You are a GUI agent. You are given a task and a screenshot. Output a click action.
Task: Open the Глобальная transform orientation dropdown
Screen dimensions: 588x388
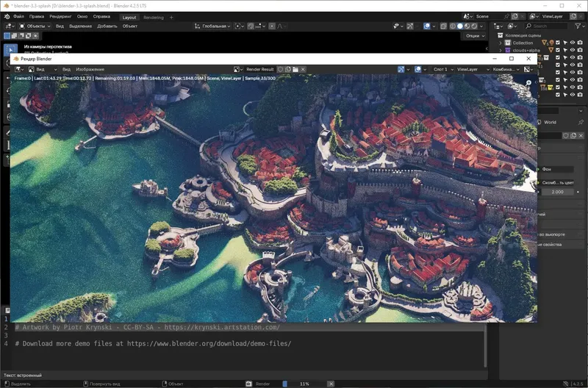(213, 26)
